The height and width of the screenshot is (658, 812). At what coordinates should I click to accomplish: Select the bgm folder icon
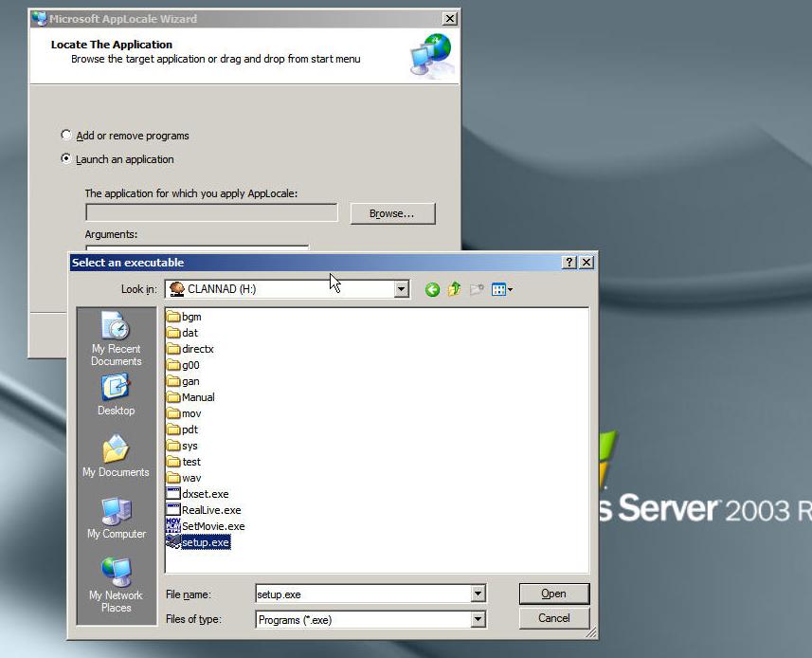click(x=173, y=317)
